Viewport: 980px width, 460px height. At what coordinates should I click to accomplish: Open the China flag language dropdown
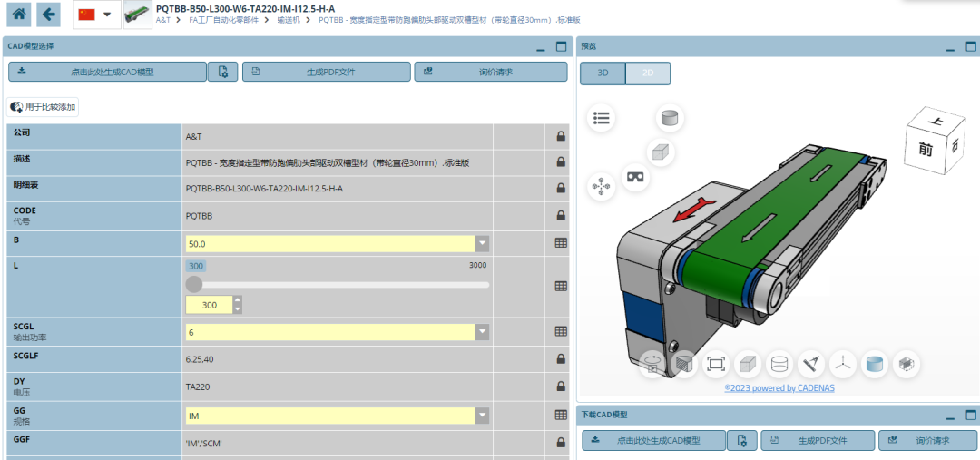[97, 15]
